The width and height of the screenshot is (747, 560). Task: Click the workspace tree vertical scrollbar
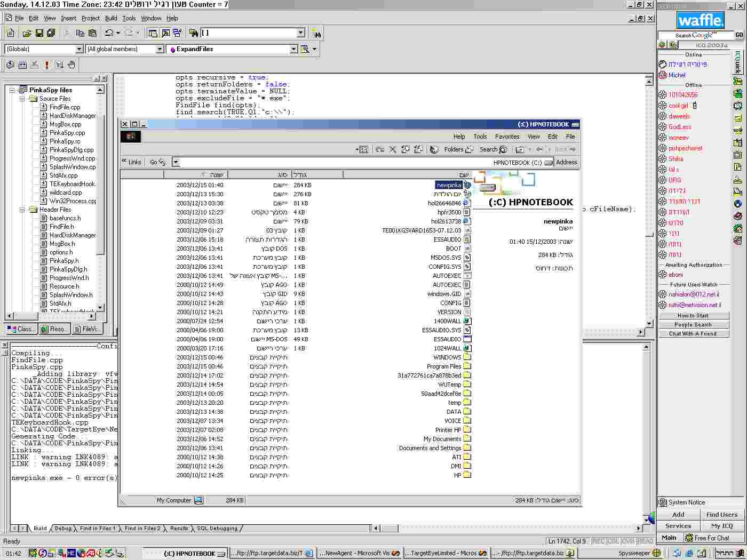coord(100,198)
